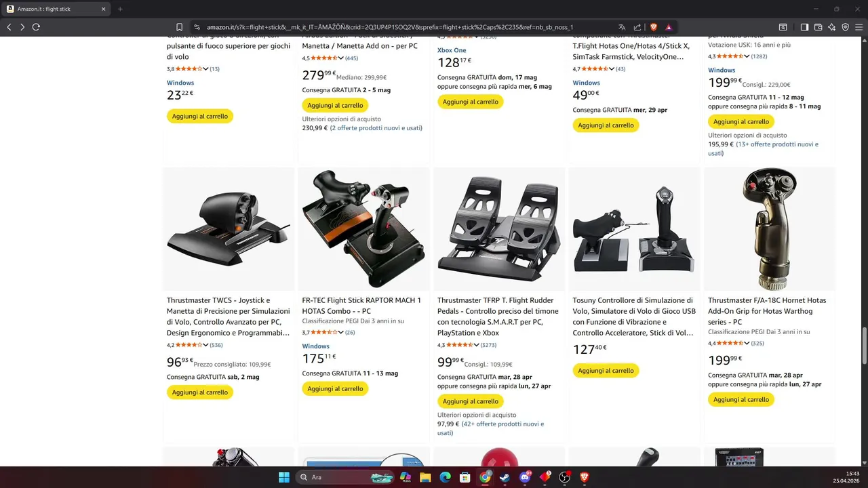The width and height of the screenshot is (868, 488).
Task: Click the Brave VPN shield icon
Action: (x=845, y=27)
